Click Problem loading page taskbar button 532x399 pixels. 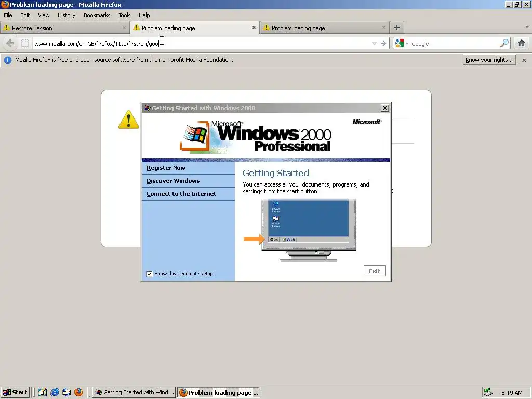pos(219,393)
